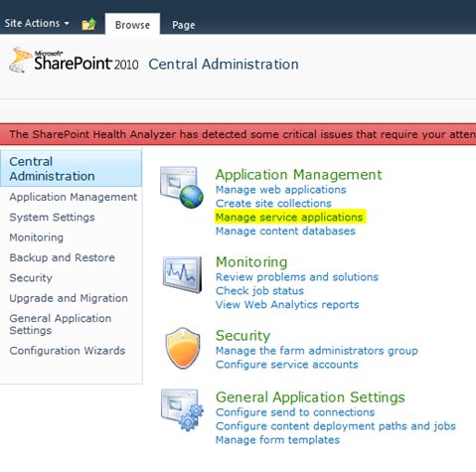This screenshot has width=476, height=472.
Task: Open Manage the farm administrators group link
Action: tap(317, 351)
